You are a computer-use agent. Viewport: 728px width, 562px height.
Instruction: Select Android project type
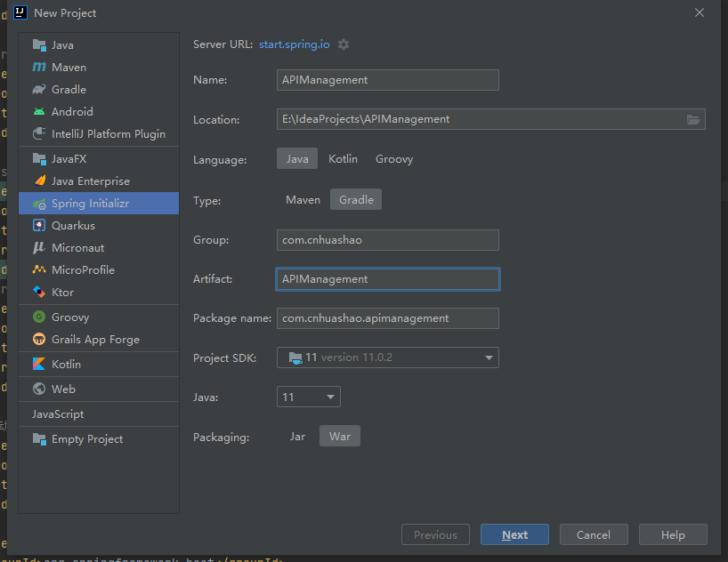pos(99,111)
